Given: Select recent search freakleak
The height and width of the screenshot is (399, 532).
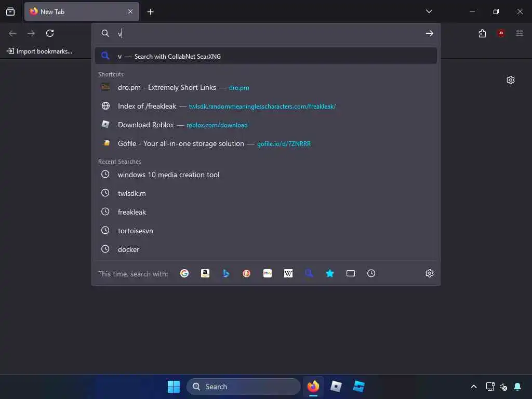Looking at the screenshot, I should [265, 212].
